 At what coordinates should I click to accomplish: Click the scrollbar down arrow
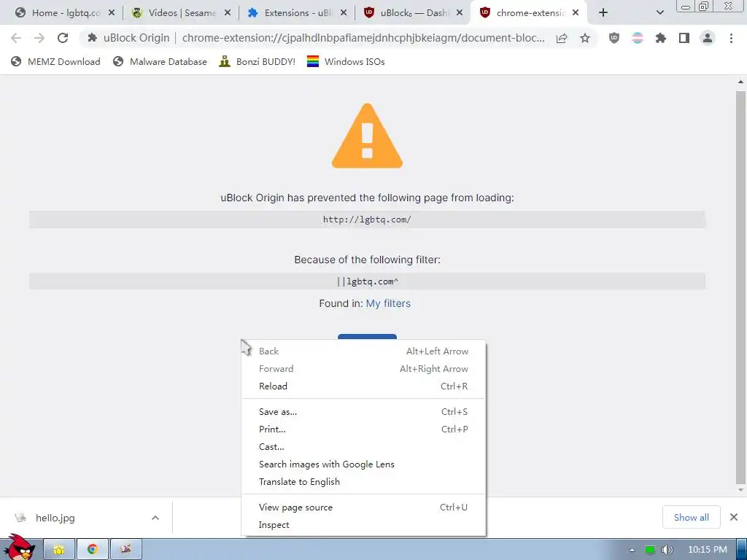click(740, 489)
